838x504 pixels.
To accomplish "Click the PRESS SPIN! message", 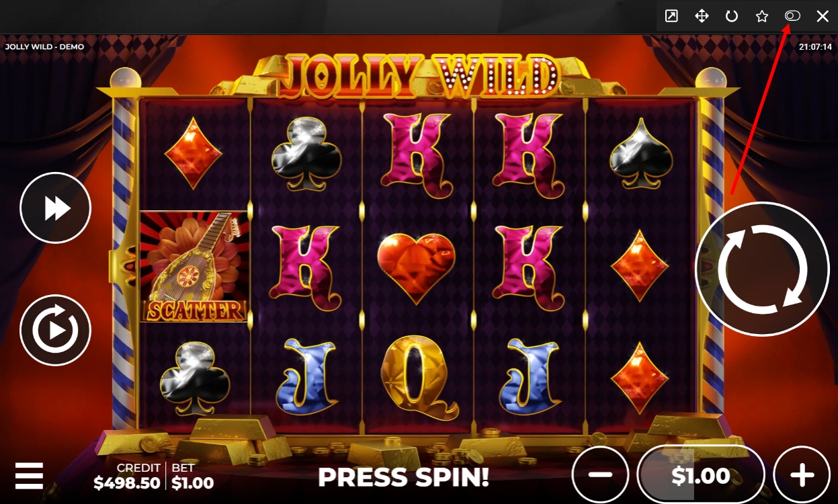I will coord(403,476).
